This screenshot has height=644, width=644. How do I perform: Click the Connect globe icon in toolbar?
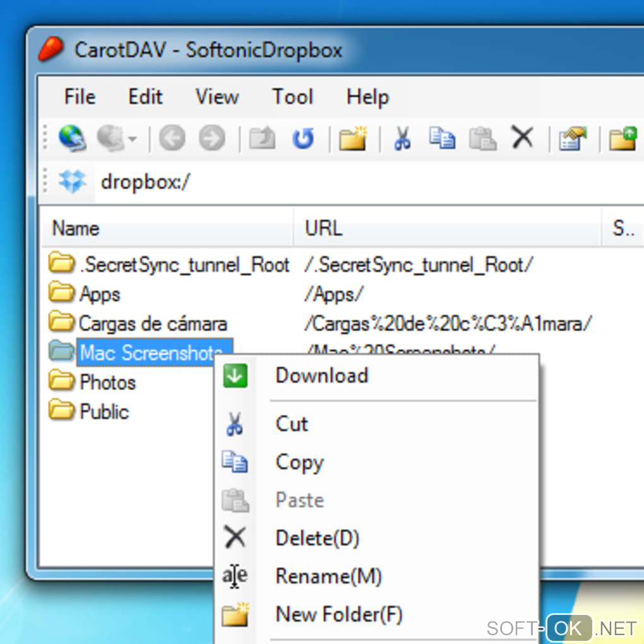tap(72, 138)
